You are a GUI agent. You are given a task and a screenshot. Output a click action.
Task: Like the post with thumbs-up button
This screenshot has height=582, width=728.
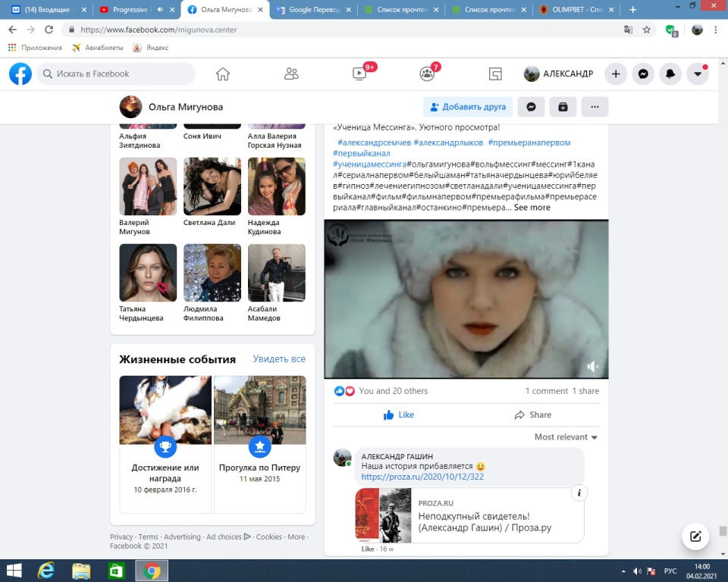pos(399,415)
